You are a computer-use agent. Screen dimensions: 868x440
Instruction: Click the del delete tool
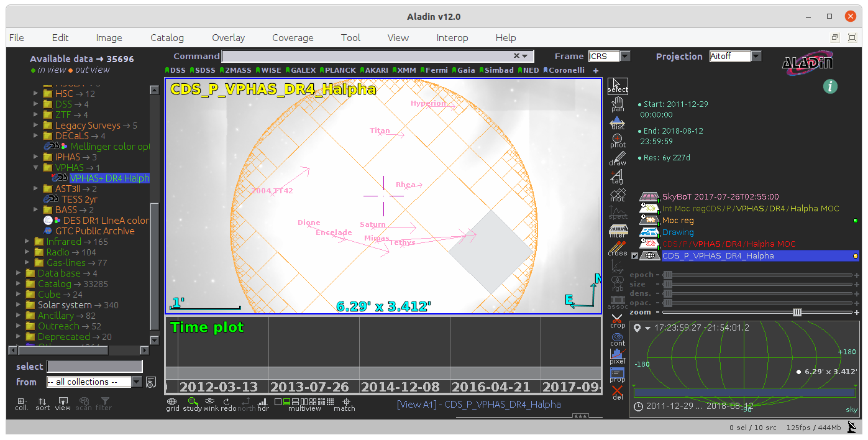pos(618,393)
